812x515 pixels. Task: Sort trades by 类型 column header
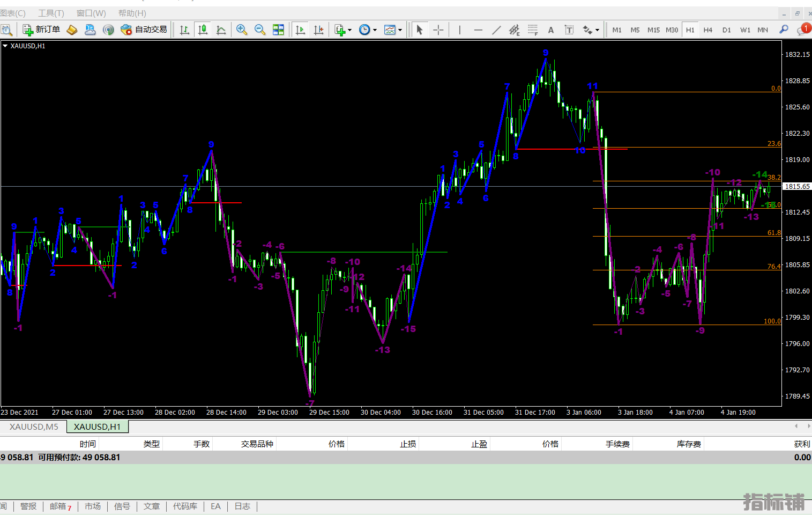(x=152, y=444)
